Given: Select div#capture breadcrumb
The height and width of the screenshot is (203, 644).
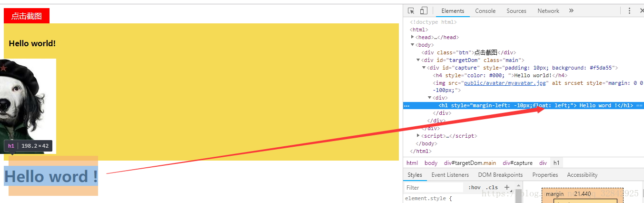Looking at the screenshot, I should 517,163.
